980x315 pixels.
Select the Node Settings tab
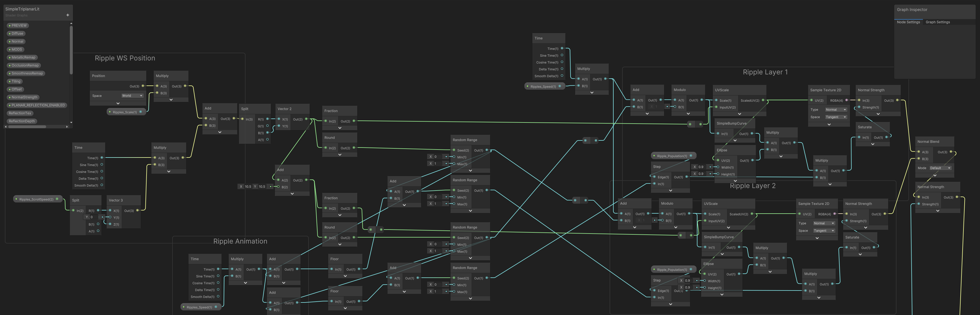pos(908,22)
